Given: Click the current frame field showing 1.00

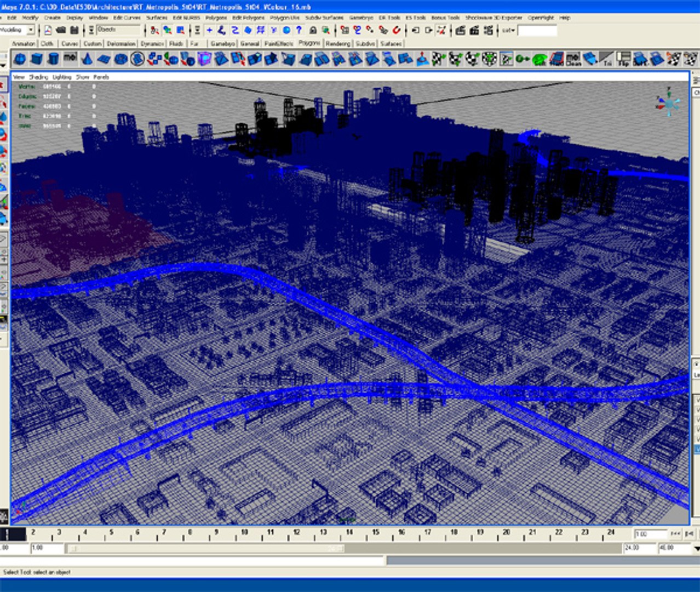Looking at the screenshot, I should (x=650, y=533).
